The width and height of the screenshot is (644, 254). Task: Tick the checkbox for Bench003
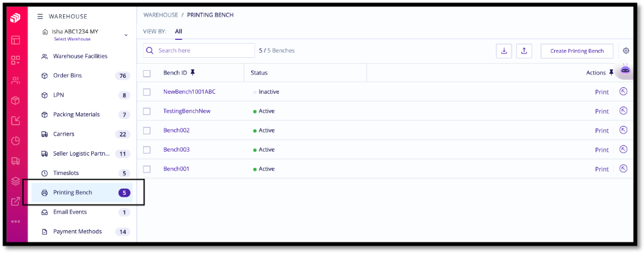pyautogui.click(x=147, y=150)
